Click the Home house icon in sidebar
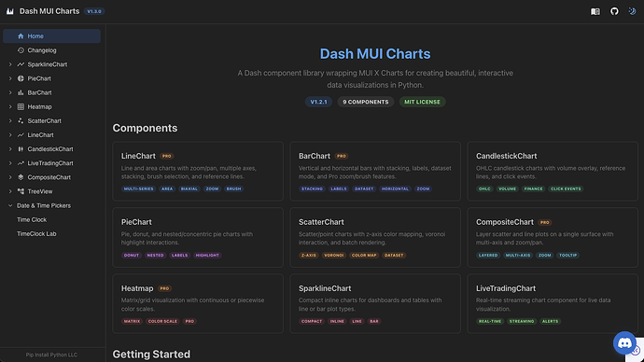 [x=21, y=36]
